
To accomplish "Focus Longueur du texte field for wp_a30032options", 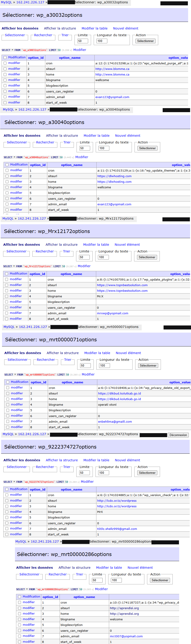I will [x=102, y=41].
